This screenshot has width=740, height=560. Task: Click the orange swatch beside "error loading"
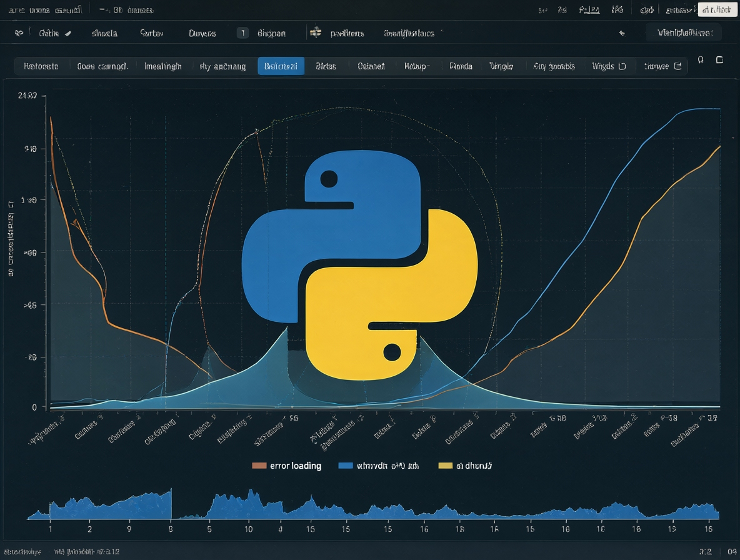[259, 466]
